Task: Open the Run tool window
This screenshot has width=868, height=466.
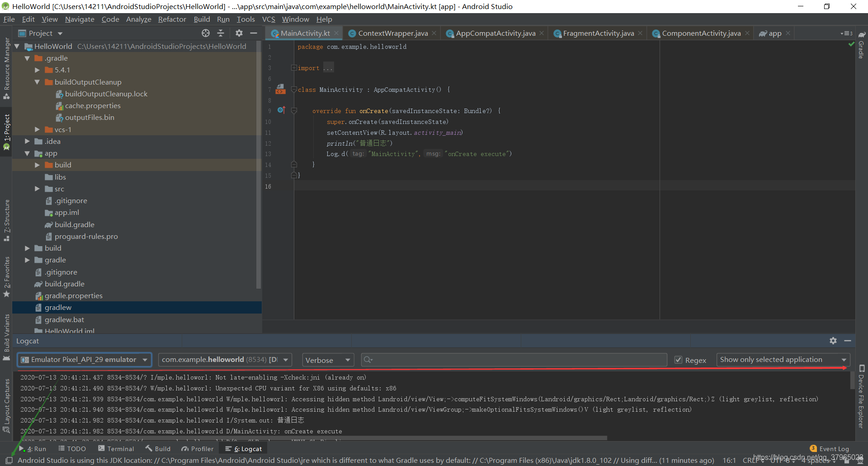Action: point(32,449)
